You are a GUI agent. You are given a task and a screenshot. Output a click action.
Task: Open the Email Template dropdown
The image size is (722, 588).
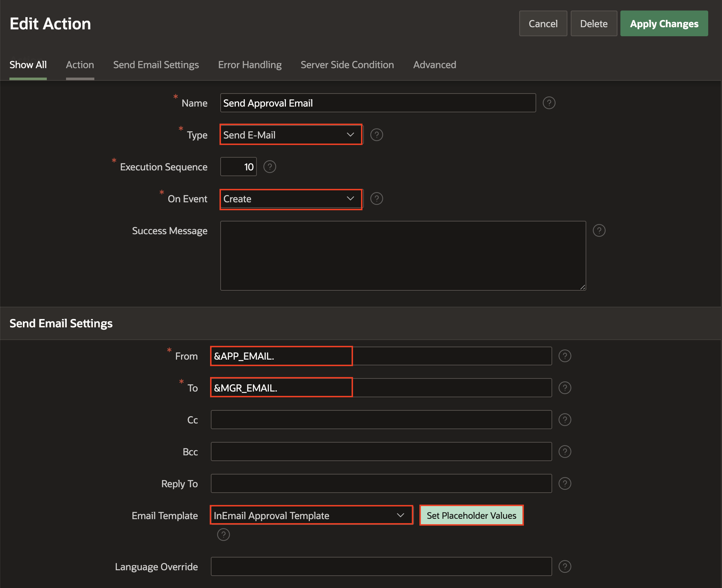pos(311,515)
